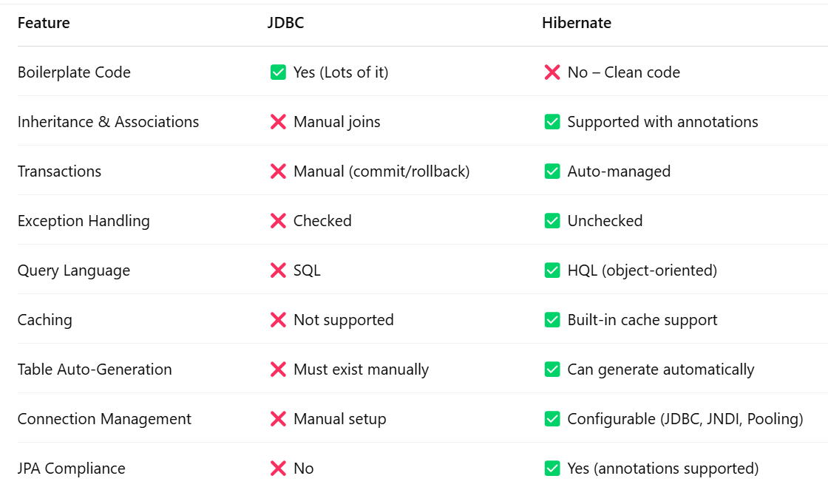Click red X beside Must exist manually
The width and height of the screenshot is (828, 504).
pyautogui.click(x=278, y=370)
